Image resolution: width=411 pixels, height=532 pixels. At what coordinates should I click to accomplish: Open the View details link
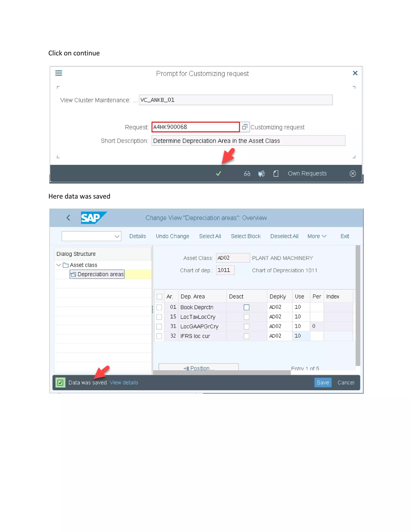pos(124,382)
